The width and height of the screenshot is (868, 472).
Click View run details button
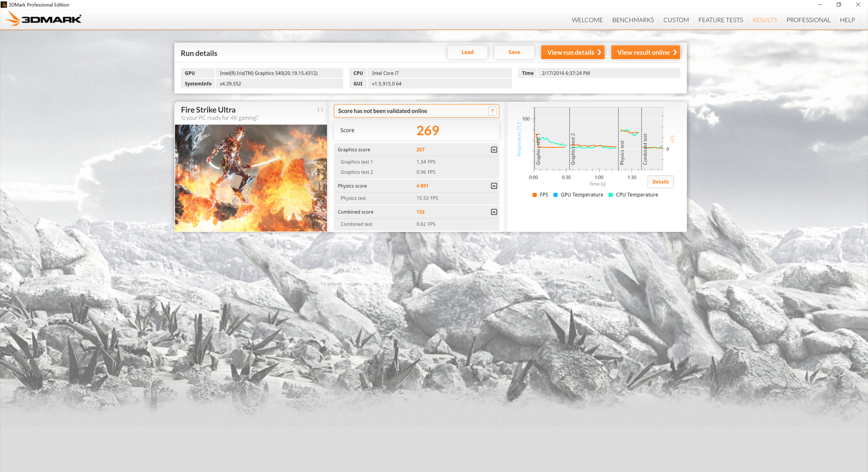[x=573, y=52]
